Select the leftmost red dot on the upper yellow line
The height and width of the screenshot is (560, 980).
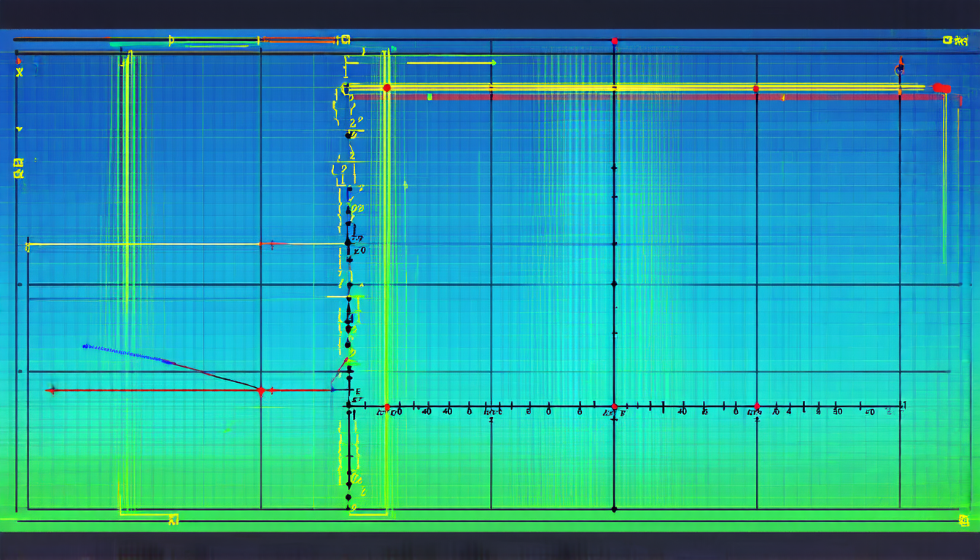point(386,87)
